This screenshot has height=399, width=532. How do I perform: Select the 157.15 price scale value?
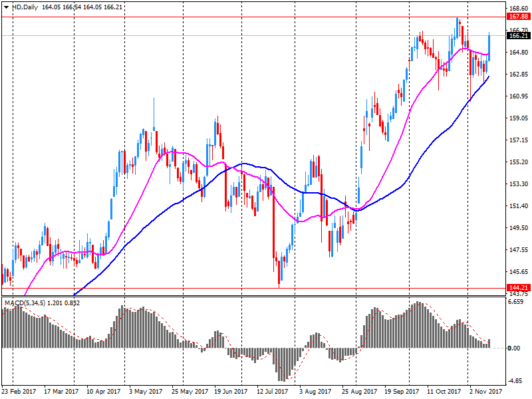[519, 140]
